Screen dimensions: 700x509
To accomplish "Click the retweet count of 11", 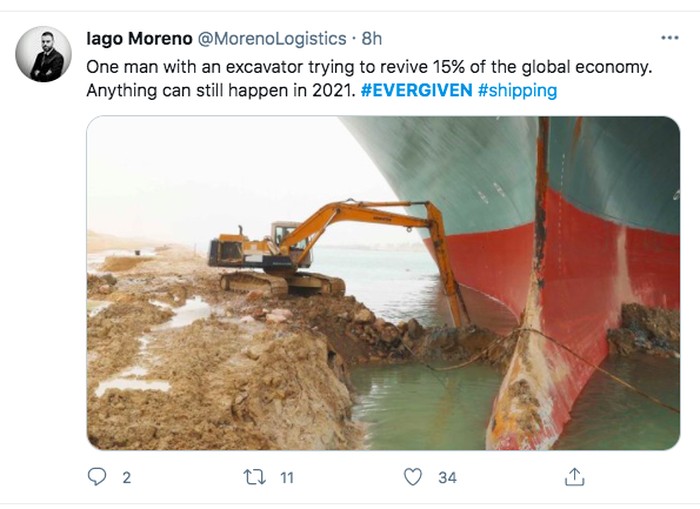I will 286,478.
